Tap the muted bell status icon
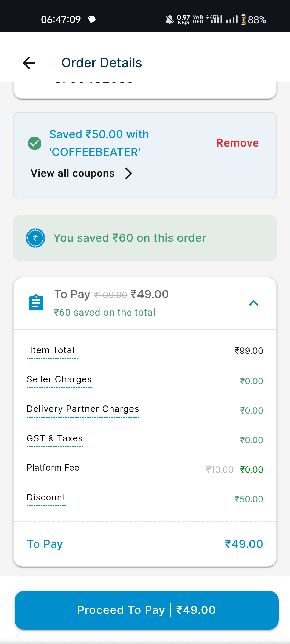Image resolution: width=290 pixels, height=644 pixels. [169, 20]
